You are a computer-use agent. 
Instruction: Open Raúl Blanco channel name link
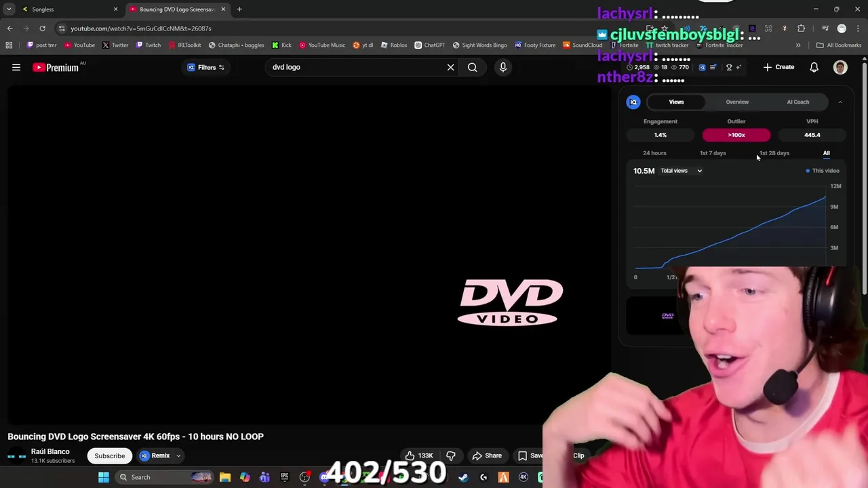click(50, 451)
